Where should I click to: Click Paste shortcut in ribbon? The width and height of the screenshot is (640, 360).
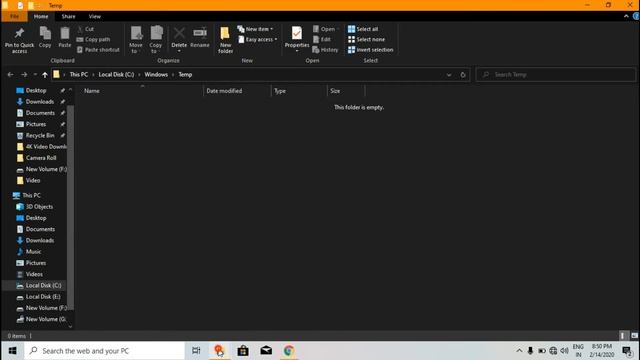click(98, 50)
